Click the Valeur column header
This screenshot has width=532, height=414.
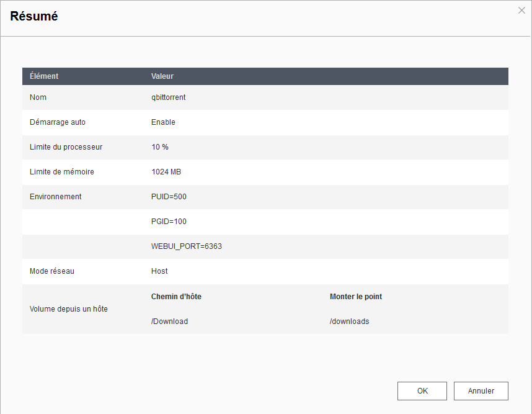(162, 76)
